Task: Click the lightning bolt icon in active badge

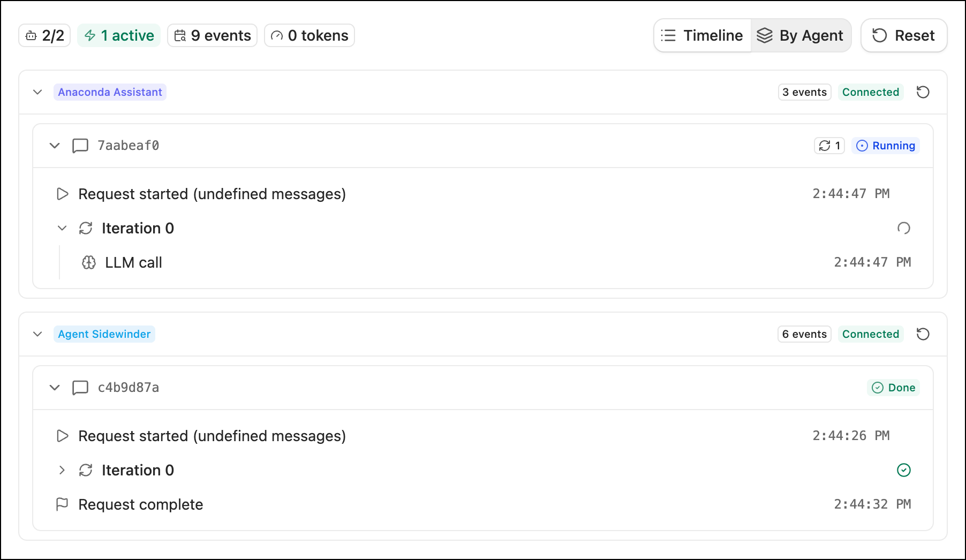Action: pos(90,35)
